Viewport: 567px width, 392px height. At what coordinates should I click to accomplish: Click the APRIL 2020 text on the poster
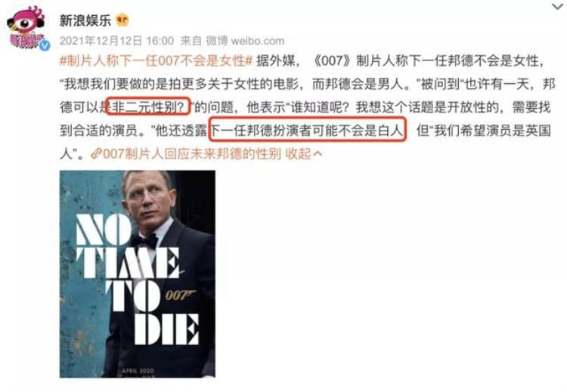pyautogui.click(x=138, y=371)
